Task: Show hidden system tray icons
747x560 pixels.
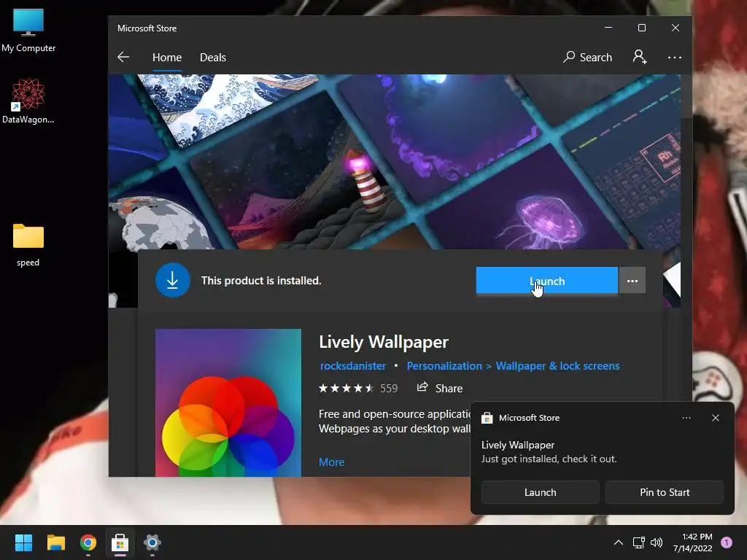Action: [618, 542]
